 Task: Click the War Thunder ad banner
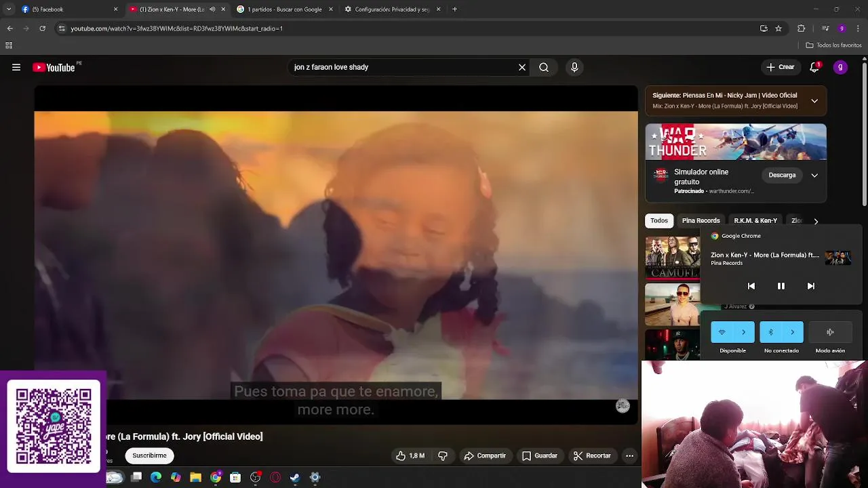click(736, 142)
